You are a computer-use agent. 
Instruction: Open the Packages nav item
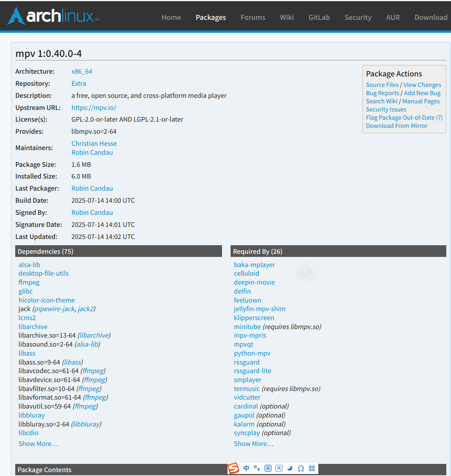point(211,18)
